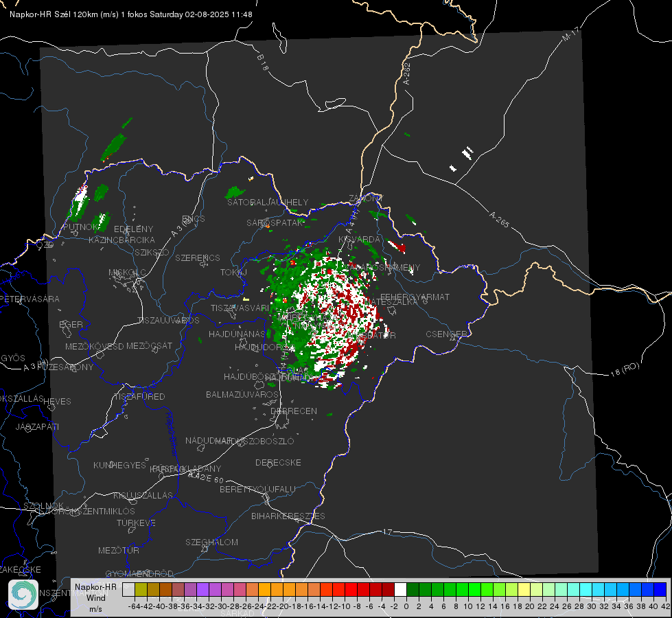Click the CSENGER label
The width and height of the screenshot is (672, 618).
tap(446, 334)
